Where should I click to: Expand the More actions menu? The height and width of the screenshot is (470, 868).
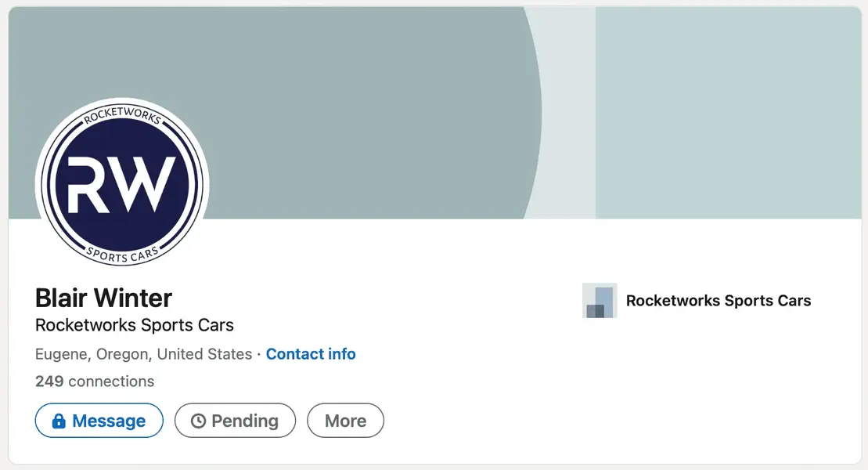345,421
